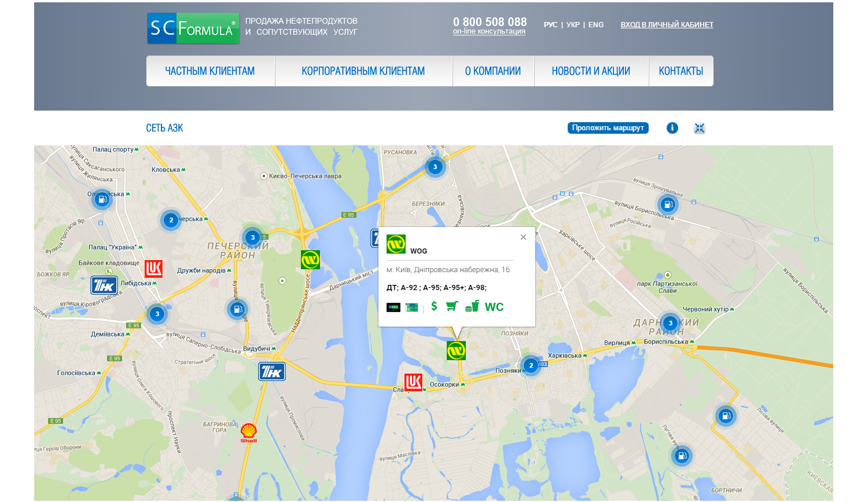
Task: Switch language to РУС
Action: point(550,25)
